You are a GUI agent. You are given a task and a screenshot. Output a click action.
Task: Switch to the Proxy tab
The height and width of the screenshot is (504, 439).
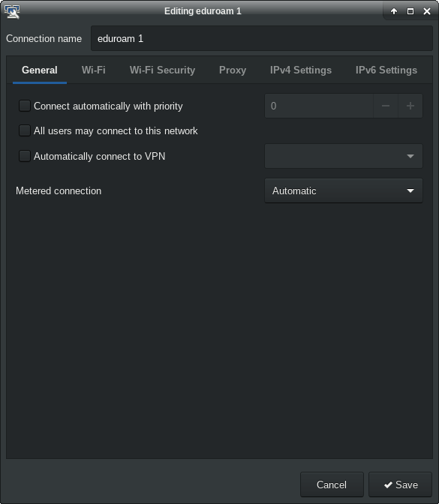(x=233, y=70)
